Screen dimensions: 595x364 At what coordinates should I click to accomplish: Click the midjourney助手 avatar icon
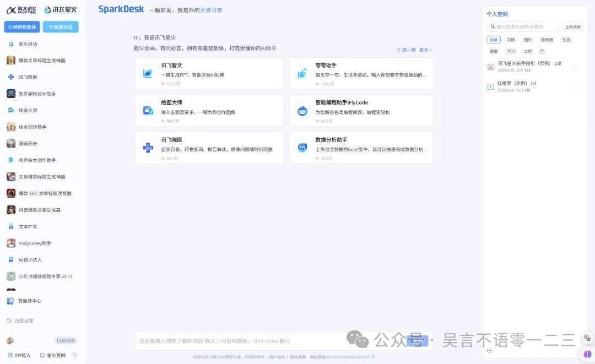11,243
